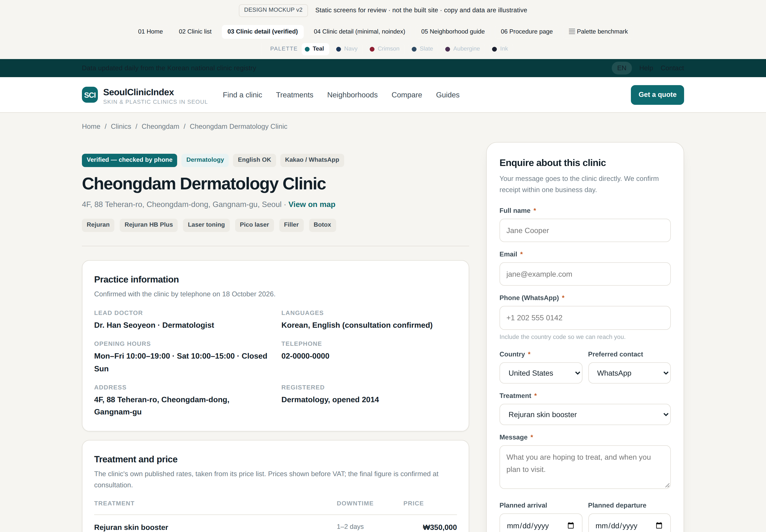
Task: Follow the View on map link
Action: (312, 204)
